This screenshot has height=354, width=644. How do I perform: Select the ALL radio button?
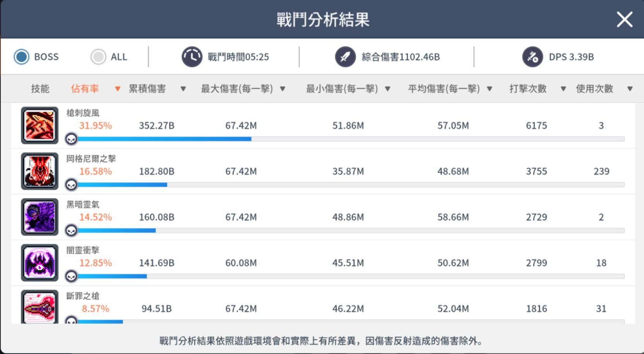(x=98, y=57)
